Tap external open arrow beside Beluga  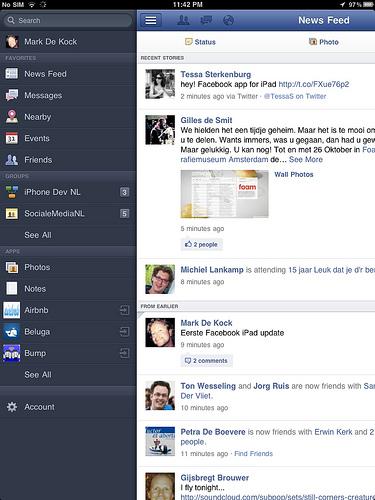point(124,332)
